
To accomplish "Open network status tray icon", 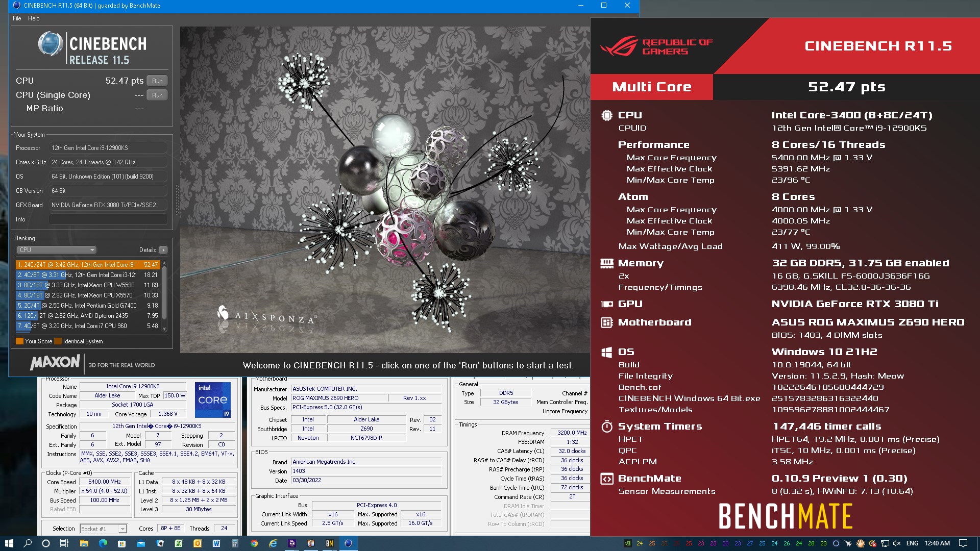I will (x=885, y=543).
